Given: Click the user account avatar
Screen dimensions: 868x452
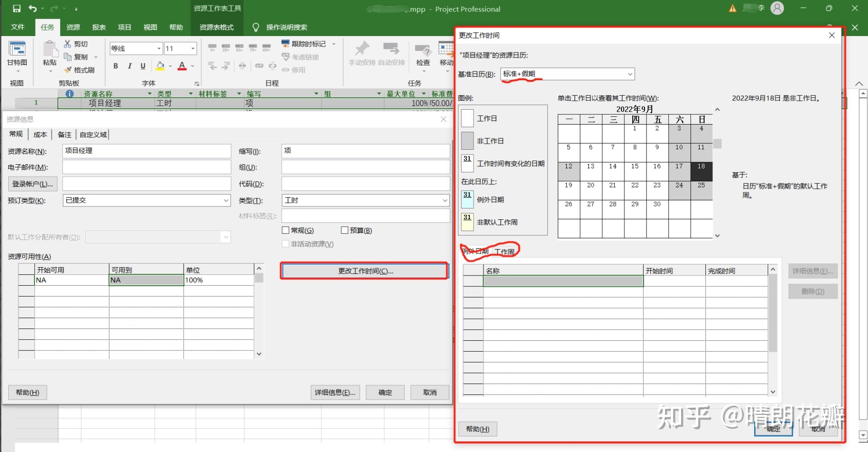Looking at the screenshot, I should pos(777,8).
